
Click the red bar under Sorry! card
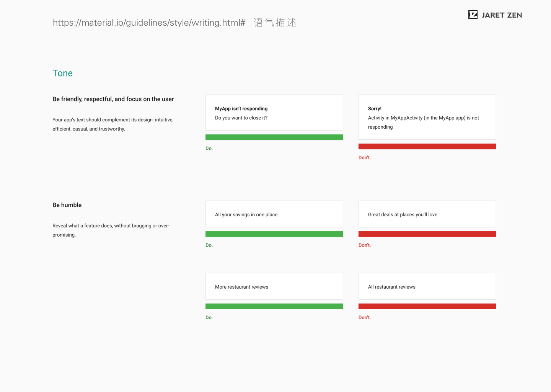[x=427, y=147]
